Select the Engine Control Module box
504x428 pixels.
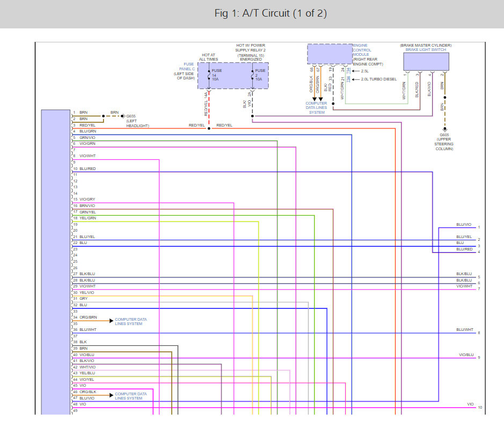coord(330,54)
